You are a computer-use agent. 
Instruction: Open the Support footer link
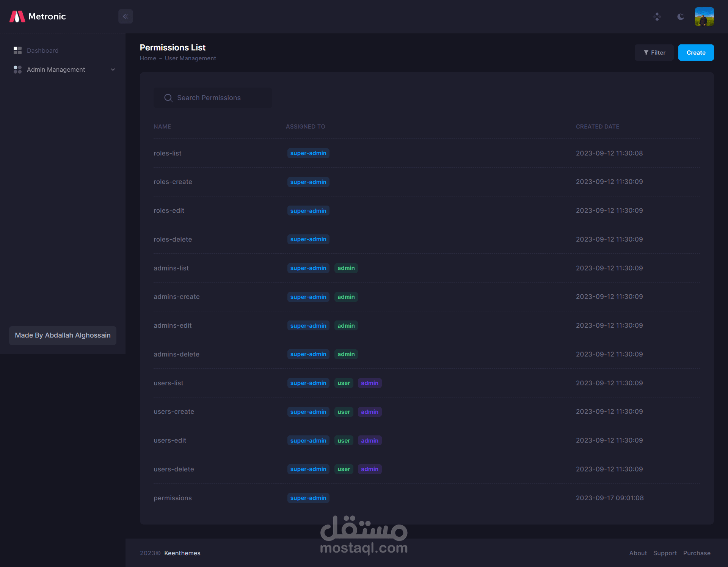pos(665,553)
